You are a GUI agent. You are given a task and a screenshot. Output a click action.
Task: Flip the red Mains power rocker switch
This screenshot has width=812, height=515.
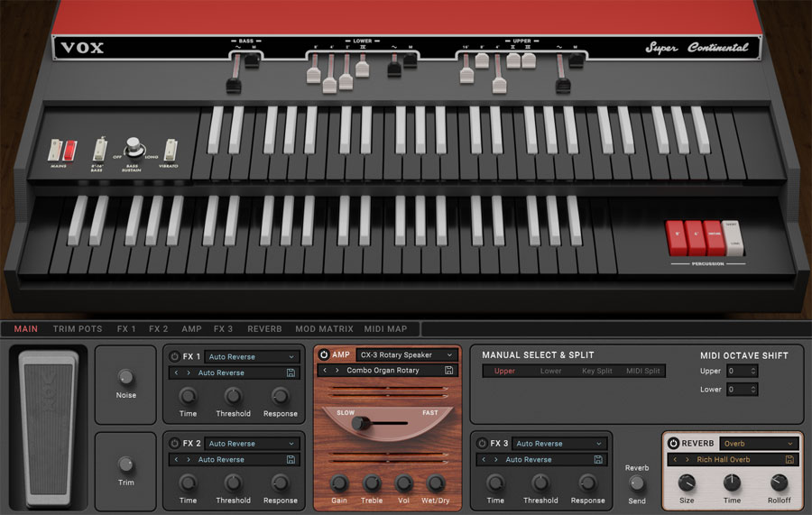[x=69, y=151]
